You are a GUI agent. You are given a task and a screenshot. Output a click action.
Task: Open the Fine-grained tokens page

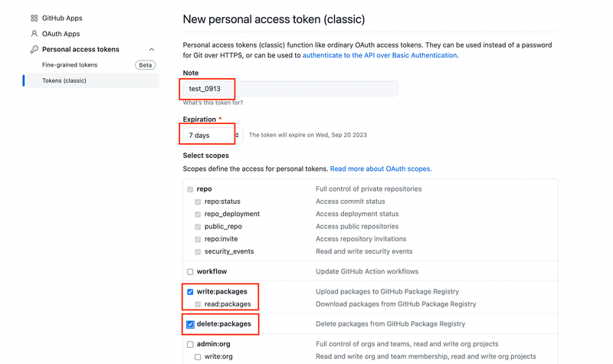[x=70, y=65]
